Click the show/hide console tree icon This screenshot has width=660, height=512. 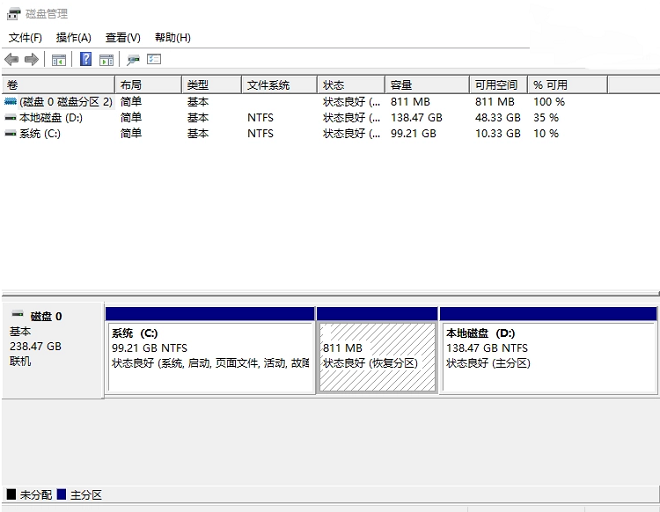point(59,60)
